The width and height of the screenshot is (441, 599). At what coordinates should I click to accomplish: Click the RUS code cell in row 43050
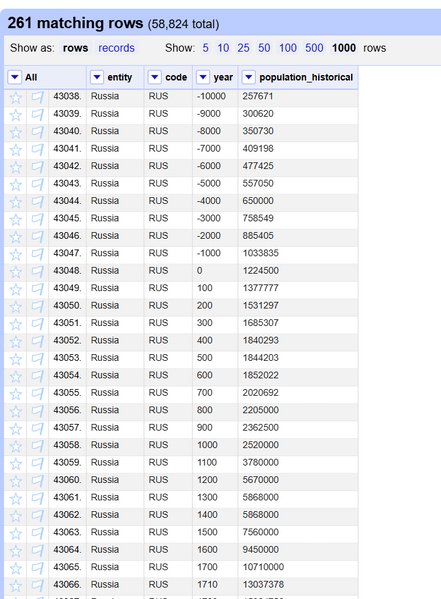tap(158, 306)
